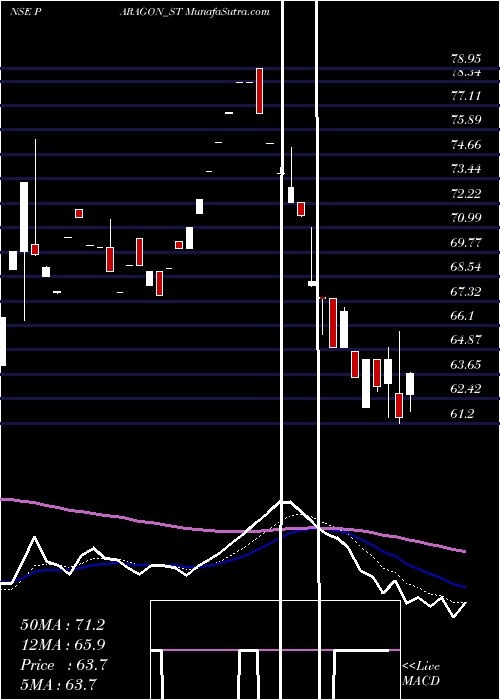Click the 5MA : 63.7 readout

59,684
